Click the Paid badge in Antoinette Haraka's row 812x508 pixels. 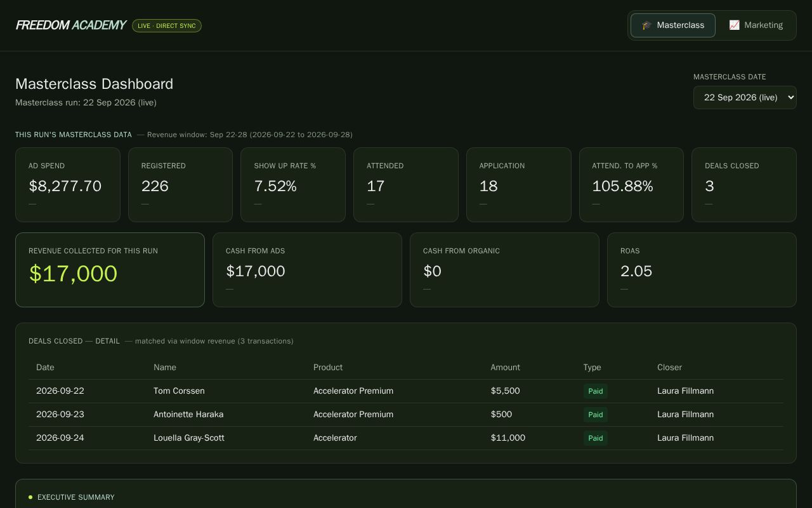click(x=596, y=415)
